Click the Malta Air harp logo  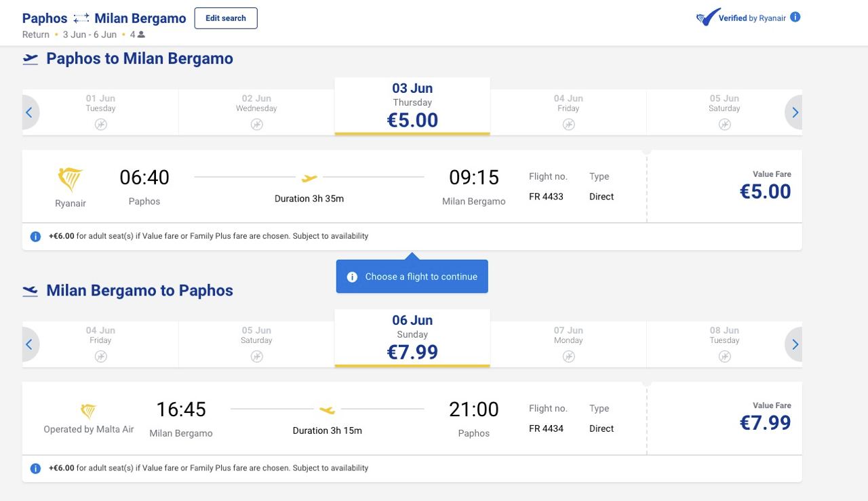(x=88, y=411)
